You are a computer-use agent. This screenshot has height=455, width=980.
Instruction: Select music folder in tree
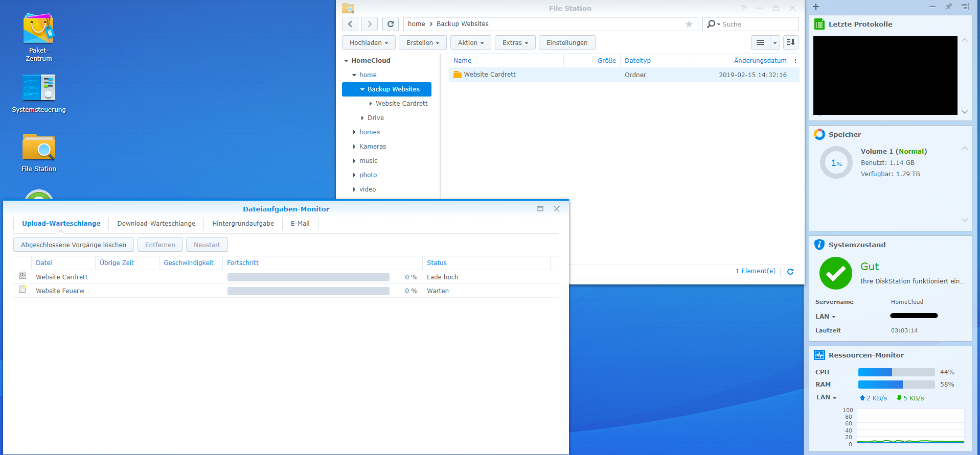coord(368,161)
